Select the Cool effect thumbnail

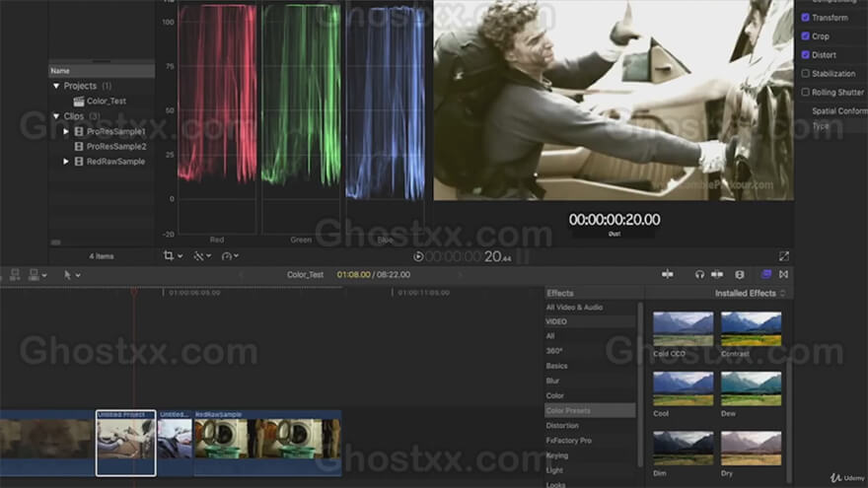(x=684, y=389)
